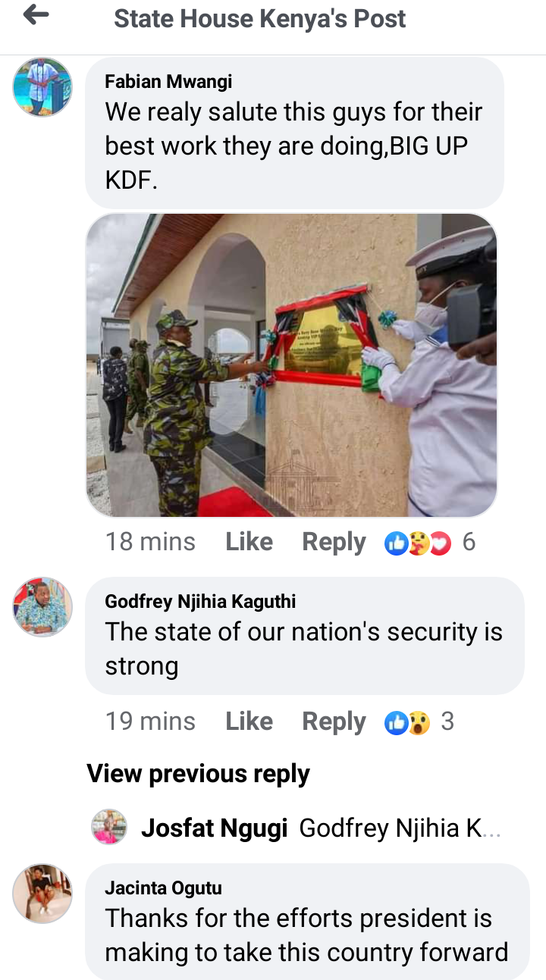Open Godfrey Njihia Kaguthi's avatar
Viewport: 546px width, 980px height.
click(42, 606)
